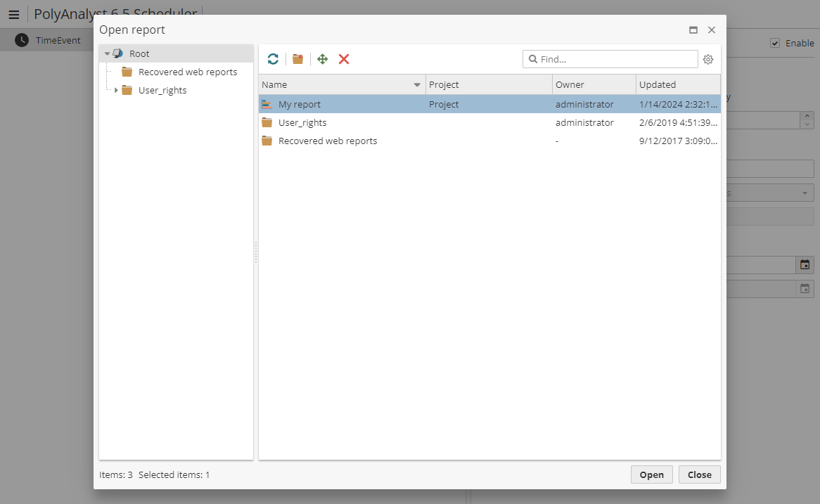Open the Name column dropdown arrow
The height and width of the screenshot is (504, 820).
[417, 85]
